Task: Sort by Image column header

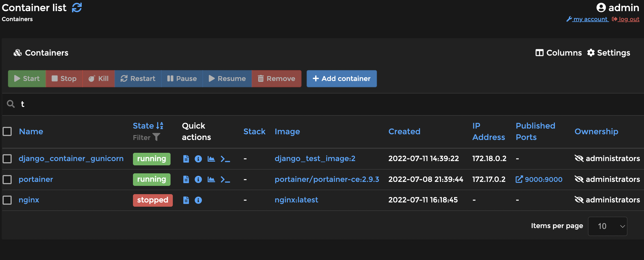Action: tap(287, 132)
